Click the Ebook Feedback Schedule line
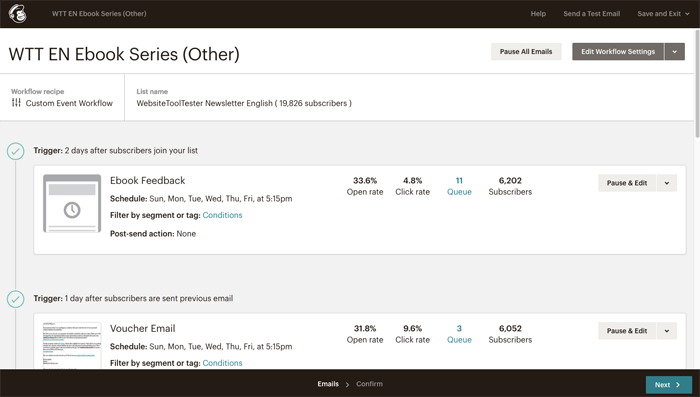The width and height of the screenshot is (700, 397). tap(201, 199)
